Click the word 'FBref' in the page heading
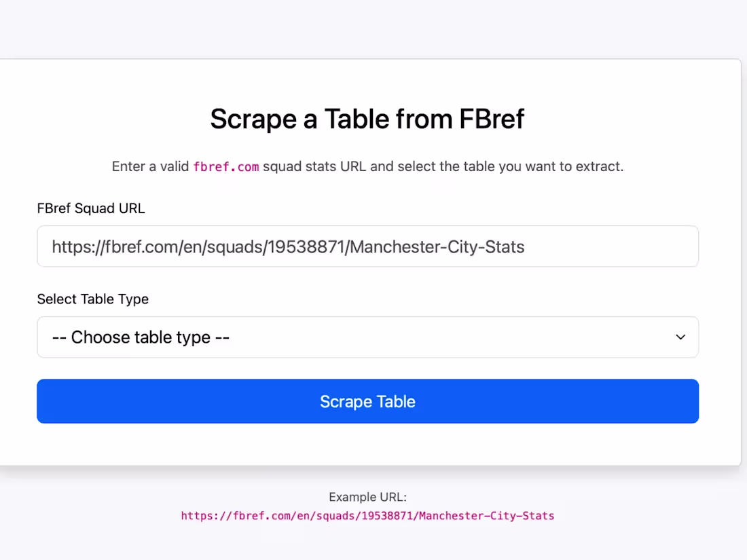The width and height of the screenshot is (747, 560). [492, 119]
